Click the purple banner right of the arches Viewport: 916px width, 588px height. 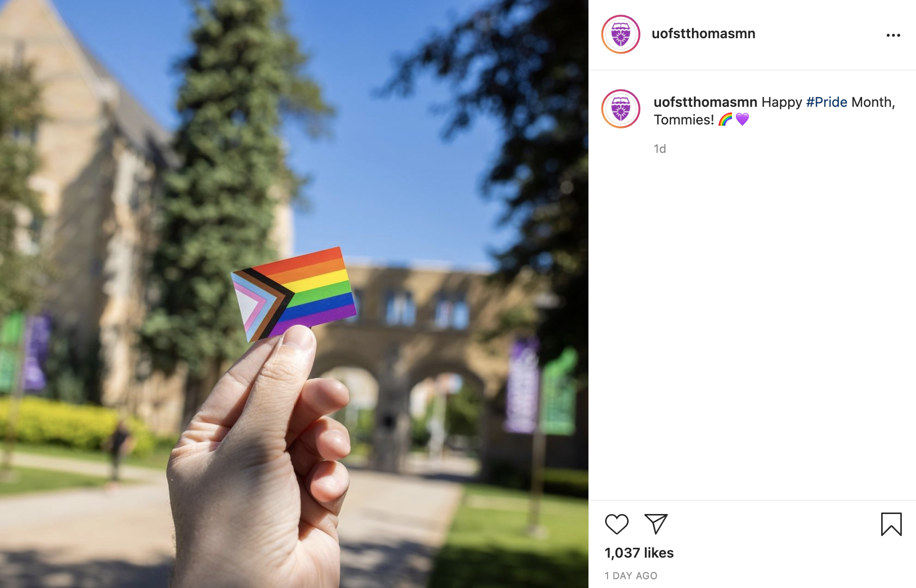pyautogui.click(x=522, y=387)
